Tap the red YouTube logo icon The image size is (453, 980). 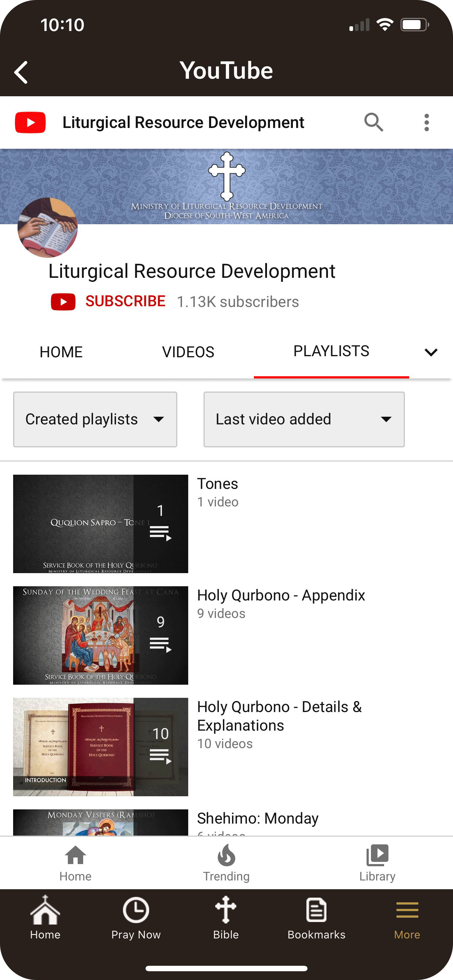(x=30, y=122)
